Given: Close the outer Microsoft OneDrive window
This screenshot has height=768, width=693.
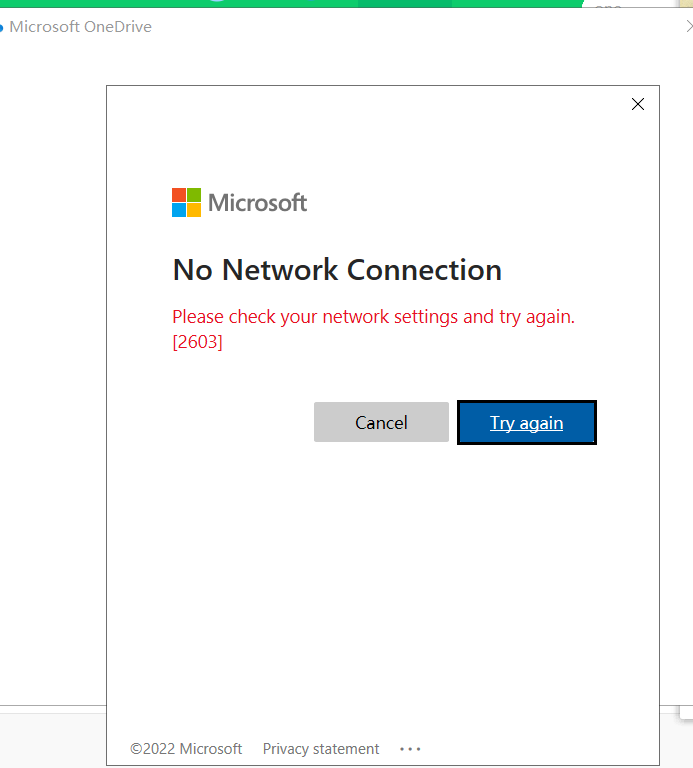Looking at the screenshot, I should 689,27.
